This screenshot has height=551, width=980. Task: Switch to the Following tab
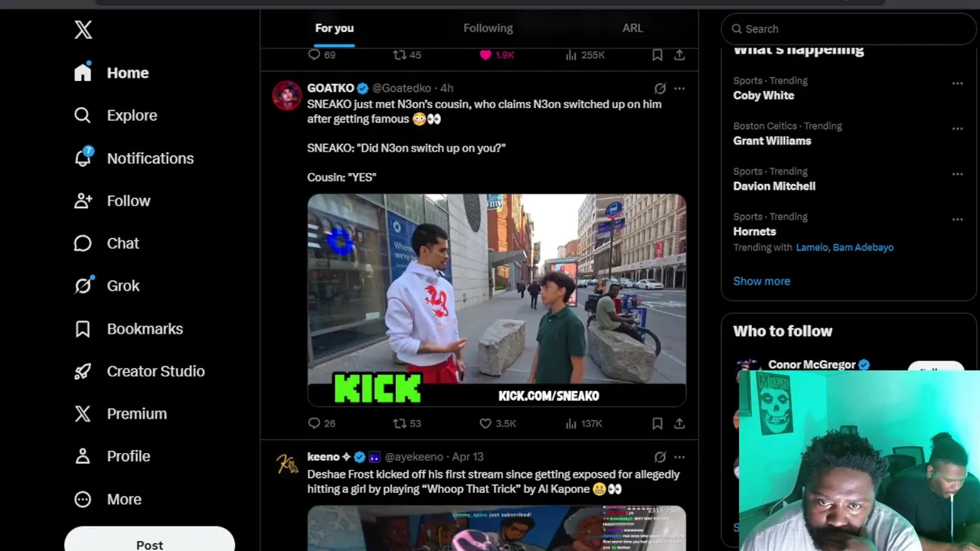point(488,28)
